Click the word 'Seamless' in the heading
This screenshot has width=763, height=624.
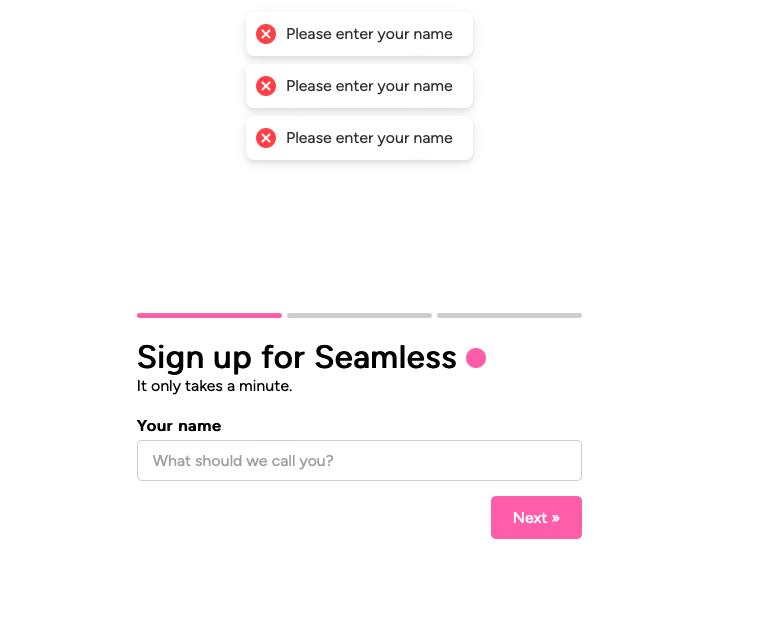[385, 357]
